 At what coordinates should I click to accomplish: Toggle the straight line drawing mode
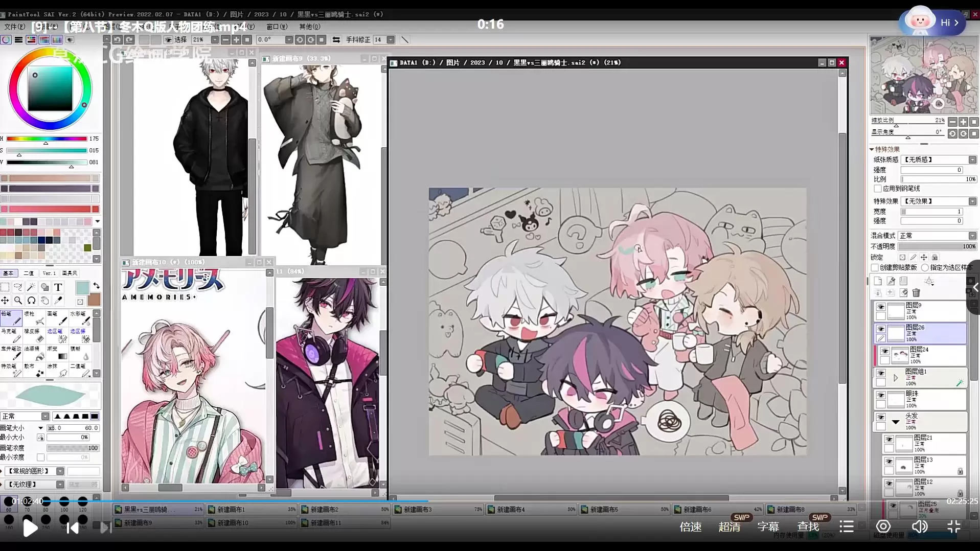[405, 39]
